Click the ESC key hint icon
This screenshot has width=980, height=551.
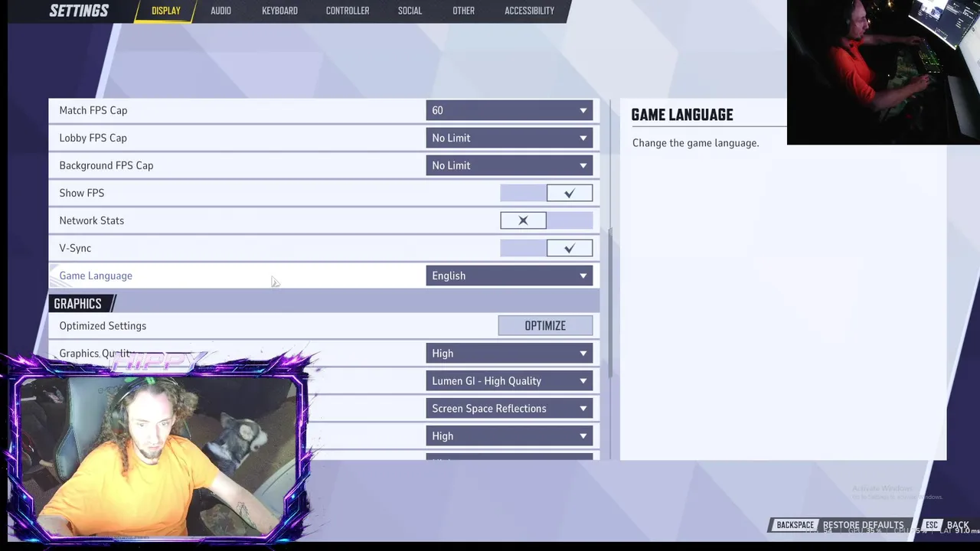932,525
